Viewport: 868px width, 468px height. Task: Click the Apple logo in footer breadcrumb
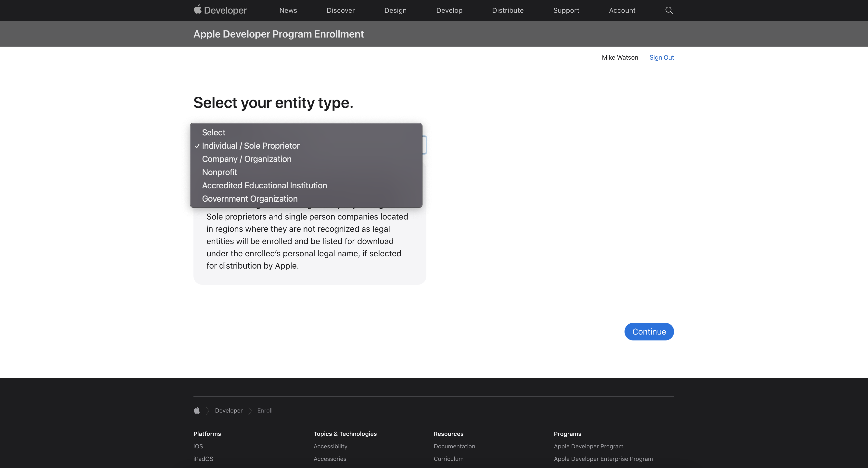[x=197, y=410]
